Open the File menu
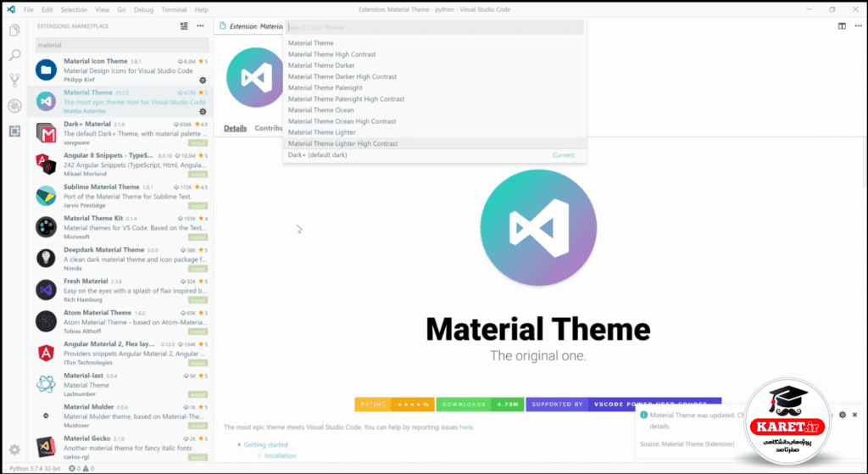868x474 pixels. (x=29, y=9)
